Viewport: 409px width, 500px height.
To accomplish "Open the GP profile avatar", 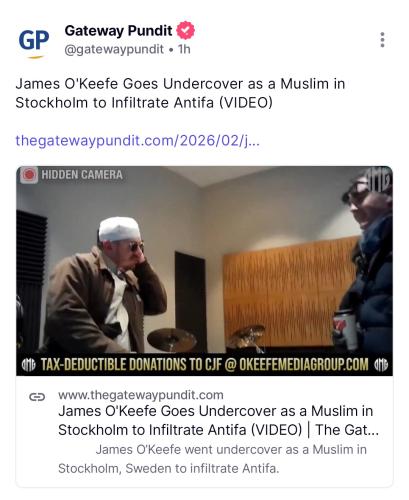I will pos(34,43).
